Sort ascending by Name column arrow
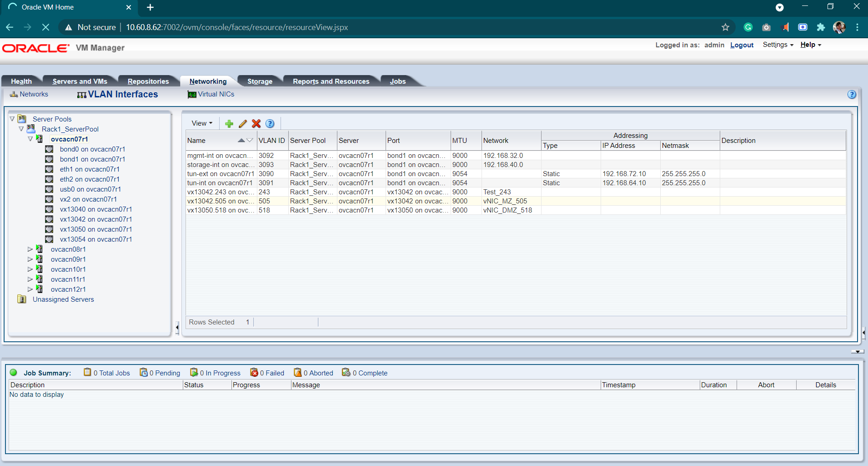 (x=241, y=140)
